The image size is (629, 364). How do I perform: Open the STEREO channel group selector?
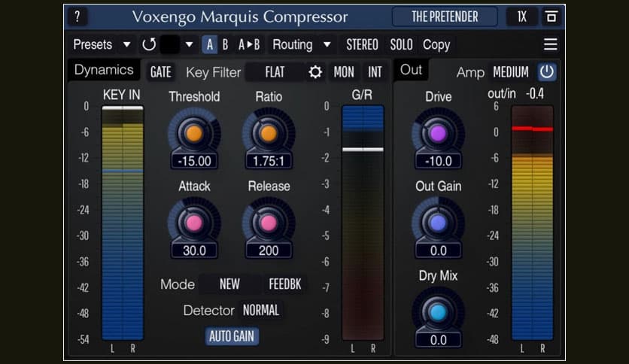(x=362, y=44)
